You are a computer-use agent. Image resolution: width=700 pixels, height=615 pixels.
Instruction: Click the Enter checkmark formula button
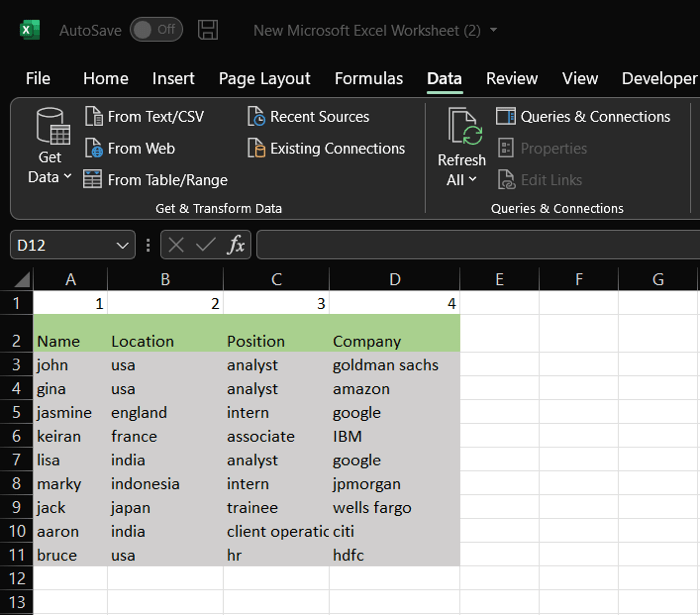[x=205, y=245]
